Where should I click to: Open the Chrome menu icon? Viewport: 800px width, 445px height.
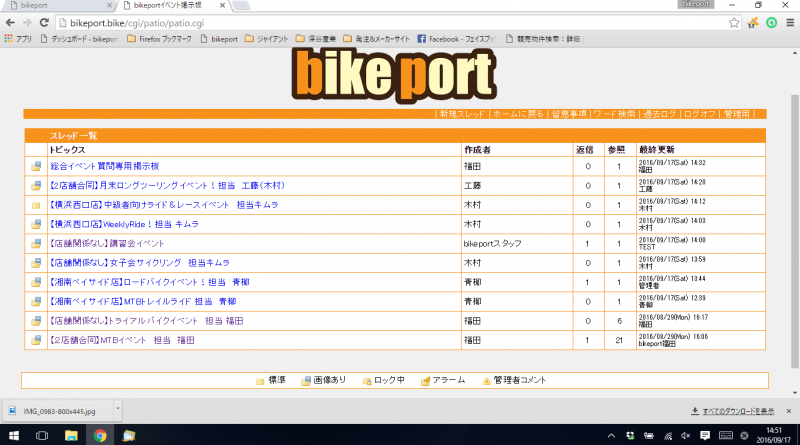click(x=790, y=22)
